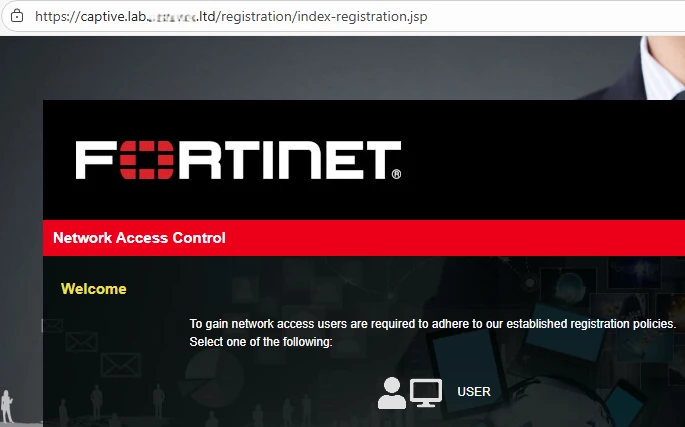Click the monitor icon next to USER
Viewport: 685px width, 427px height.
[x=426, y=393]
